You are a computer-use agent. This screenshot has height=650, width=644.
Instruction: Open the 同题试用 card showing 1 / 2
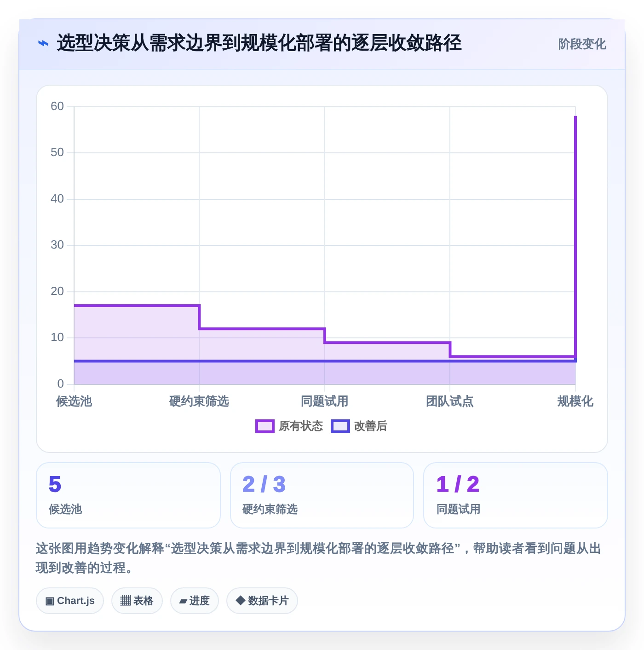(516, 495)
